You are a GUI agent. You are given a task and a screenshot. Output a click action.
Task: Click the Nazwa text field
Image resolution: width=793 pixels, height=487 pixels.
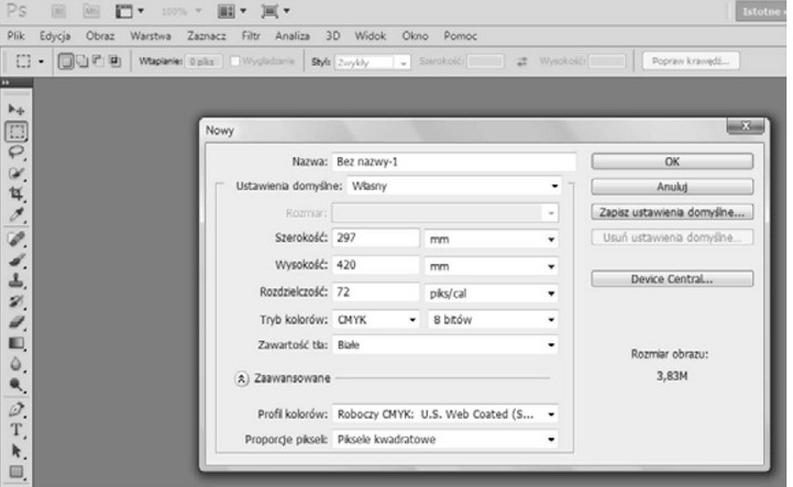[x=454, y=161]
